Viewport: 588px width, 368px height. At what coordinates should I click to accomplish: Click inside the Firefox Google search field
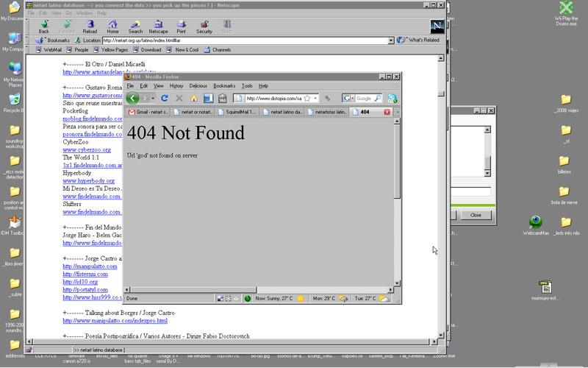(x=365, y=98)
